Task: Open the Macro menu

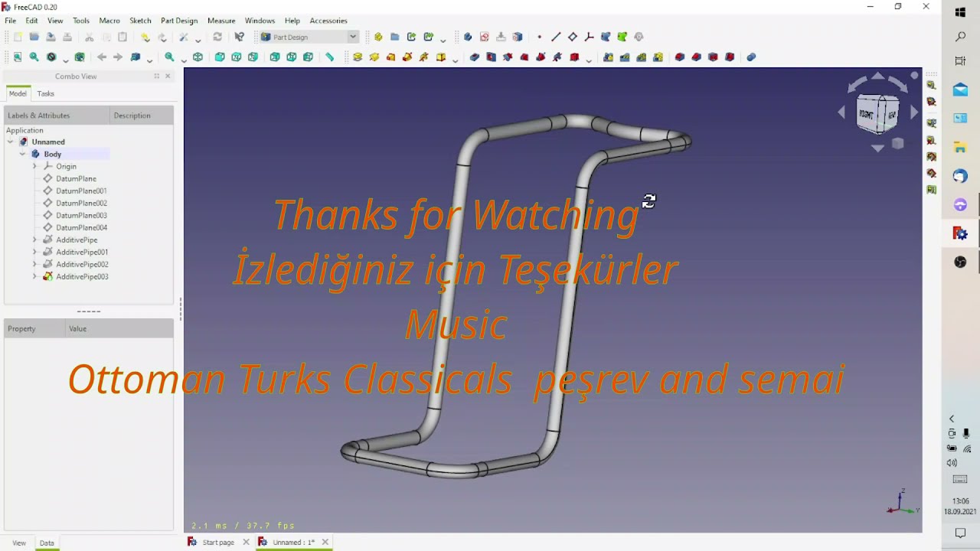Action: (109, 21)
